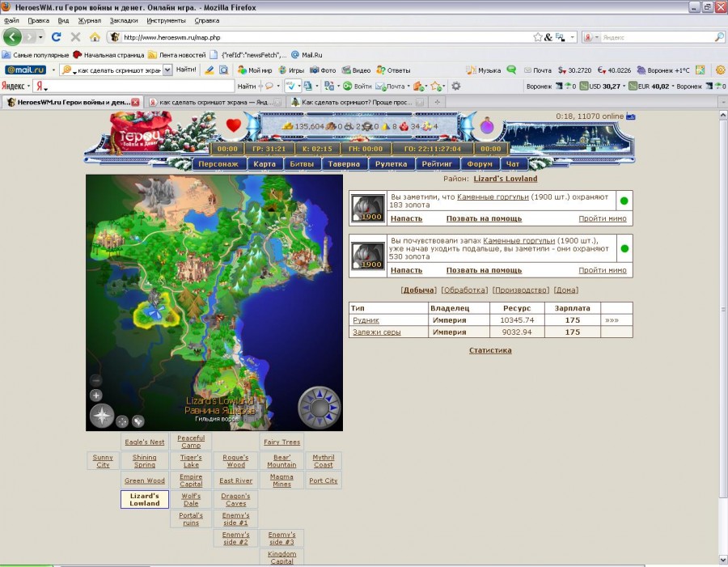The image size is (728, 567).
Task: Open the Инструменты menu
Action: [x=166, y=20]
